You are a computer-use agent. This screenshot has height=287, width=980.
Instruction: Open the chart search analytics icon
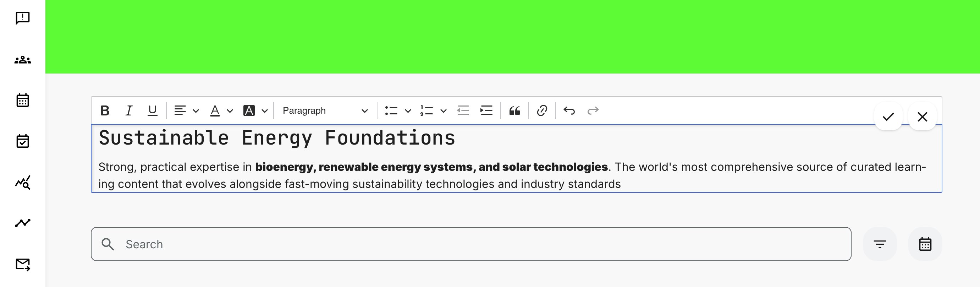22,182
